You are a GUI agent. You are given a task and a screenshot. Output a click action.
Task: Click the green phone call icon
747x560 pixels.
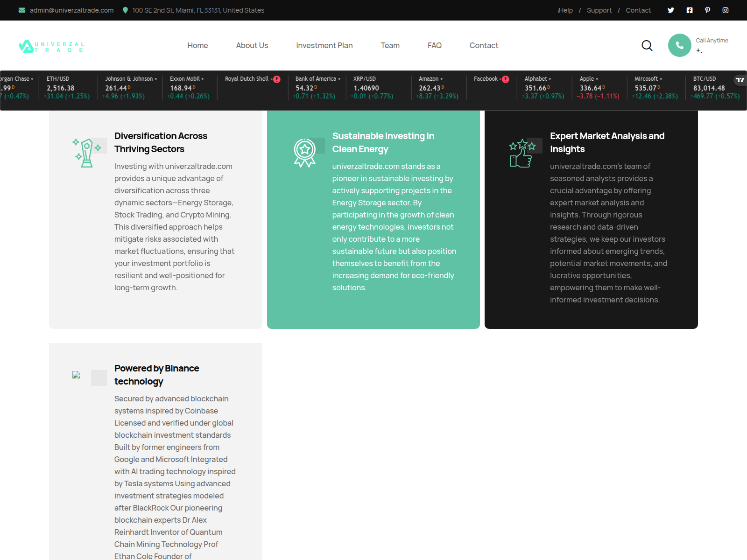pos(680,45)
